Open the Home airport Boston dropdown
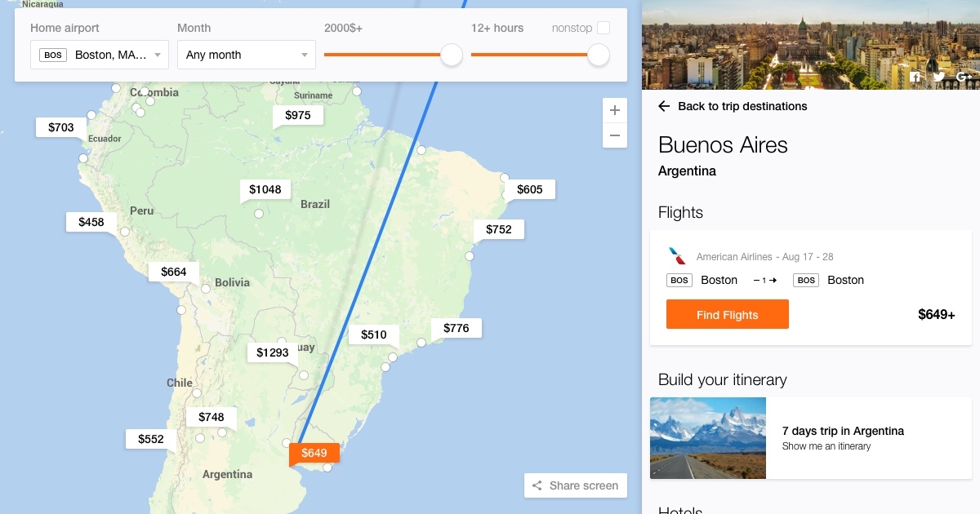Viewport: 980px width, 514px height. (100, 55)
